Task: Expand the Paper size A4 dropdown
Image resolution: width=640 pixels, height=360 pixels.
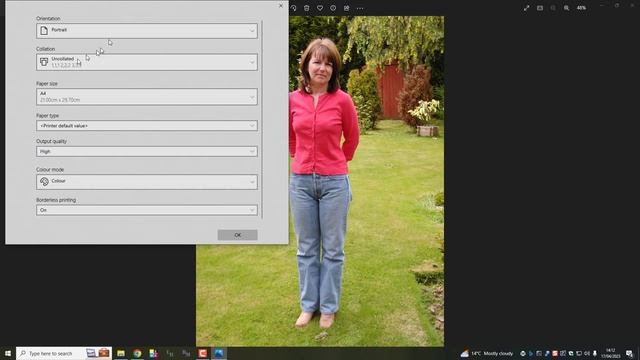Action: tap(147, 97)
